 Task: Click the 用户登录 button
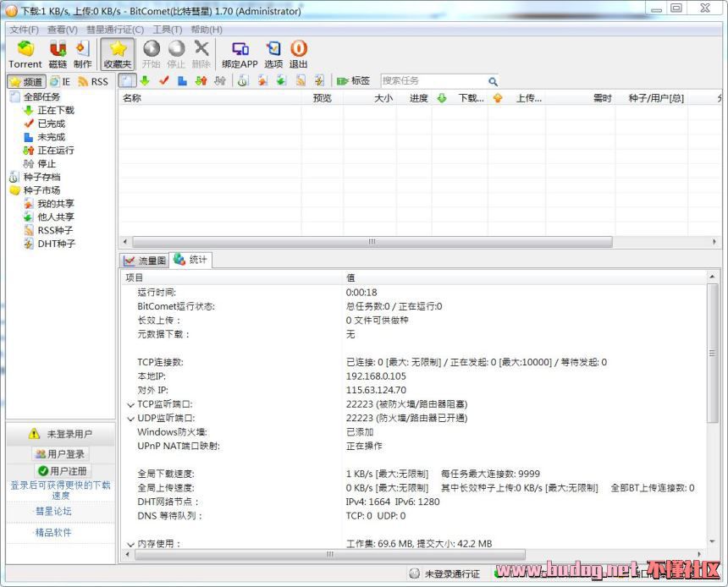click(60, 454)
